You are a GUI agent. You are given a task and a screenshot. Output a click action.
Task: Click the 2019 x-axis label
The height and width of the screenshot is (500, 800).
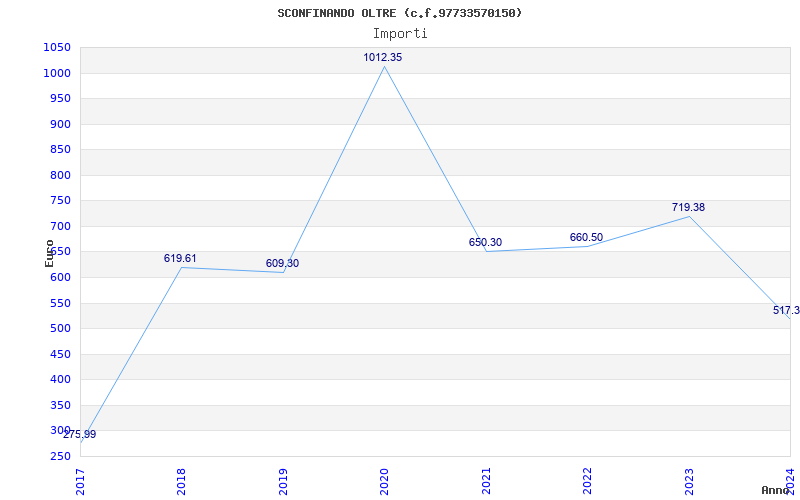pos(283,481)
